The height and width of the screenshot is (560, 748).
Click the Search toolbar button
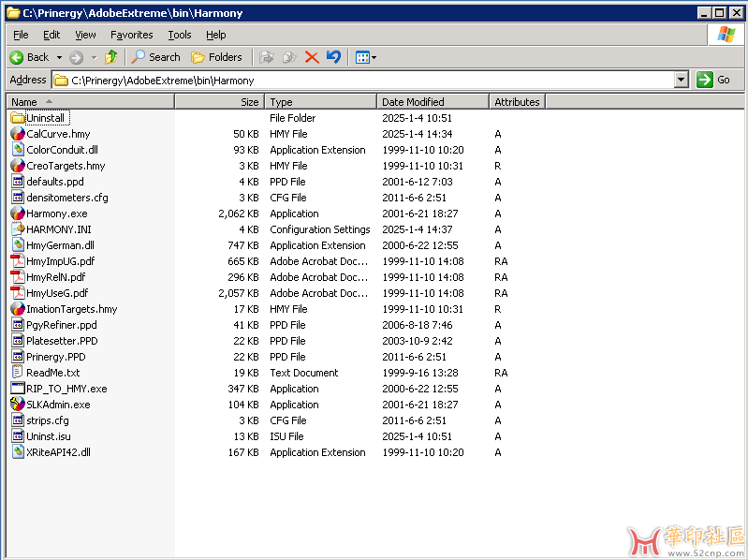coord(156,57)
